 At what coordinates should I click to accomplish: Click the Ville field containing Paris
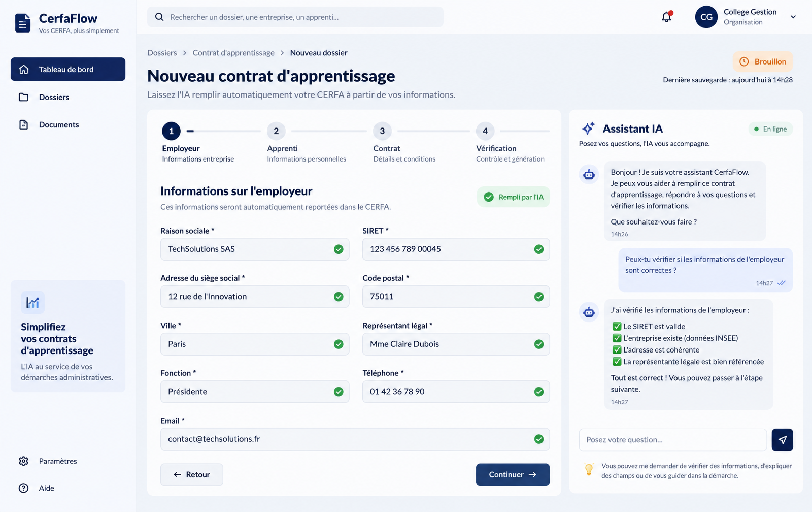click(255, 344)
